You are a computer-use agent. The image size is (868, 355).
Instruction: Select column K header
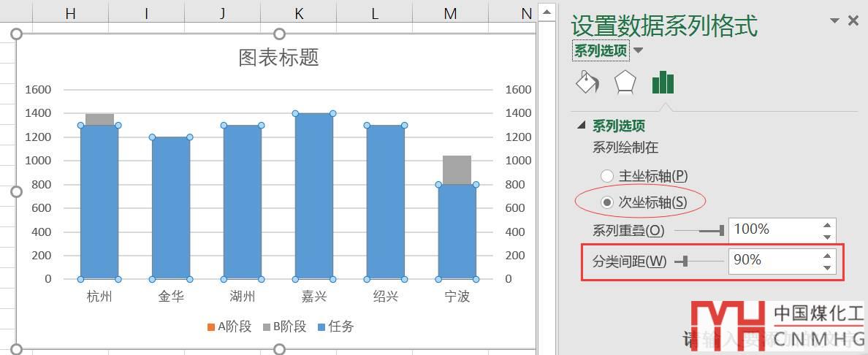pyautogui.click(x=299, y=13)
